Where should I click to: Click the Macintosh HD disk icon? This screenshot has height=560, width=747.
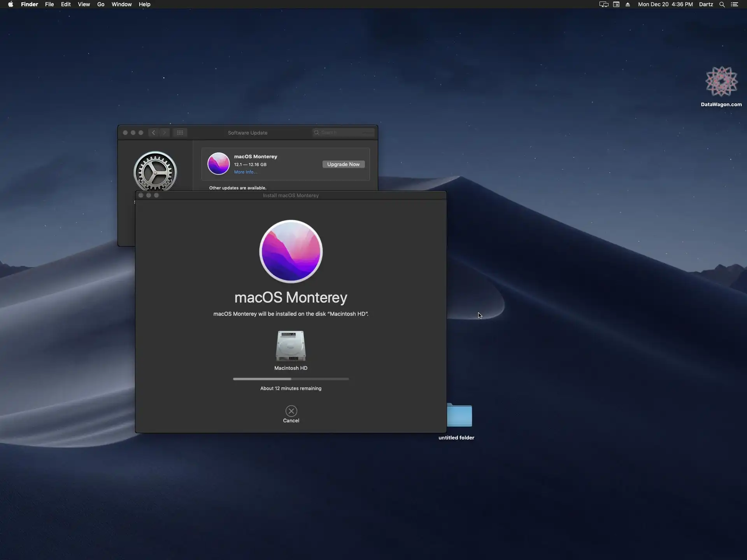(x=291, y=346)
